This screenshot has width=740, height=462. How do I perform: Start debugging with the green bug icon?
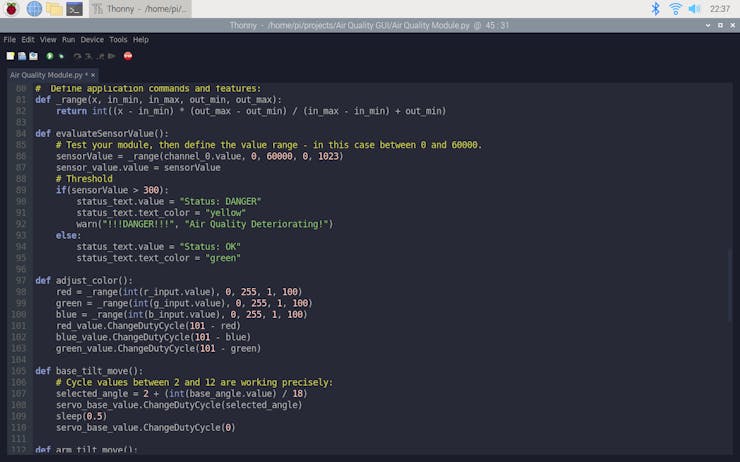click(61, 56)
